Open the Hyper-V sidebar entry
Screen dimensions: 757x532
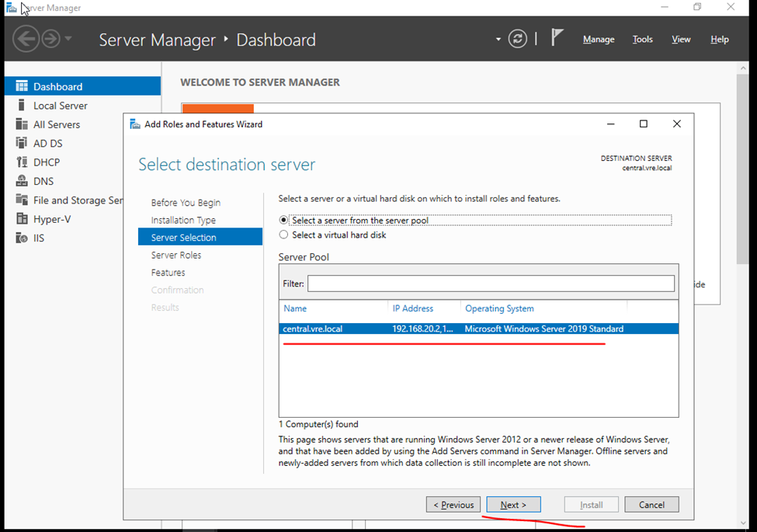pyautogui.click(x=51, y=219)
